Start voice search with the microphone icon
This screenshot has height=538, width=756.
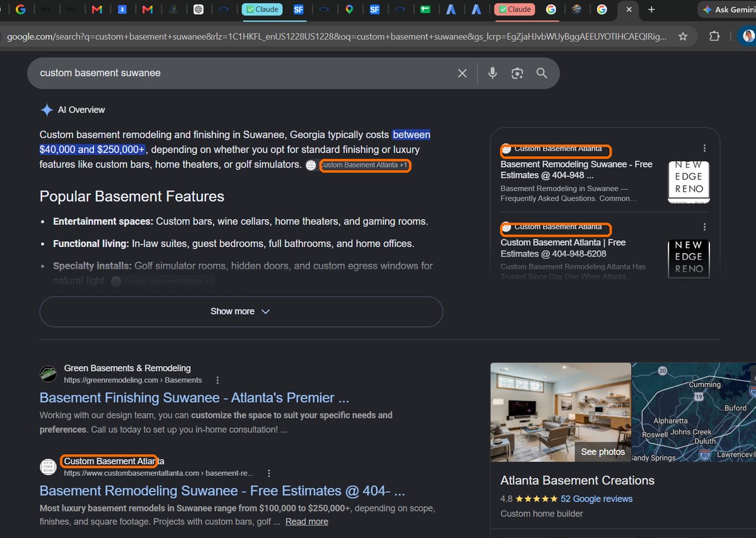(493, 73)
